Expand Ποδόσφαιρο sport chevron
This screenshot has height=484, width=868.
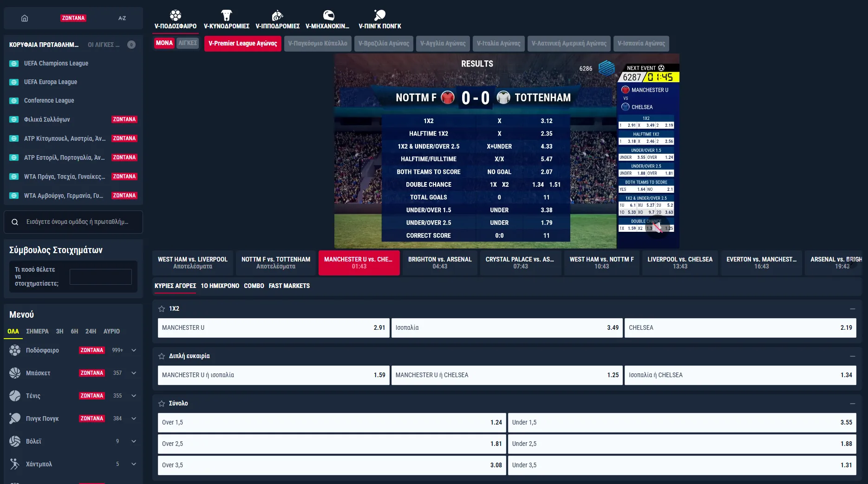[134, 350]
